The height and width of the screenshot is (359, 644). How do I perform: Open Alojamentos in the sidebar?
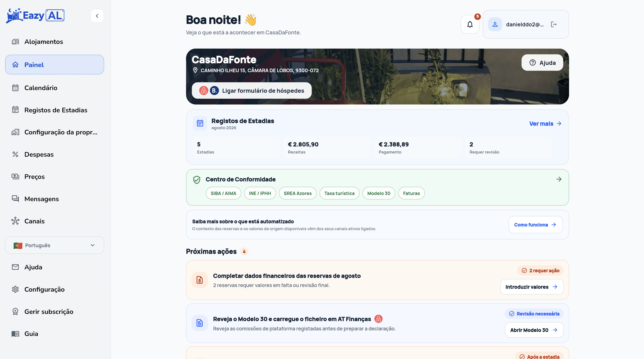55,42
